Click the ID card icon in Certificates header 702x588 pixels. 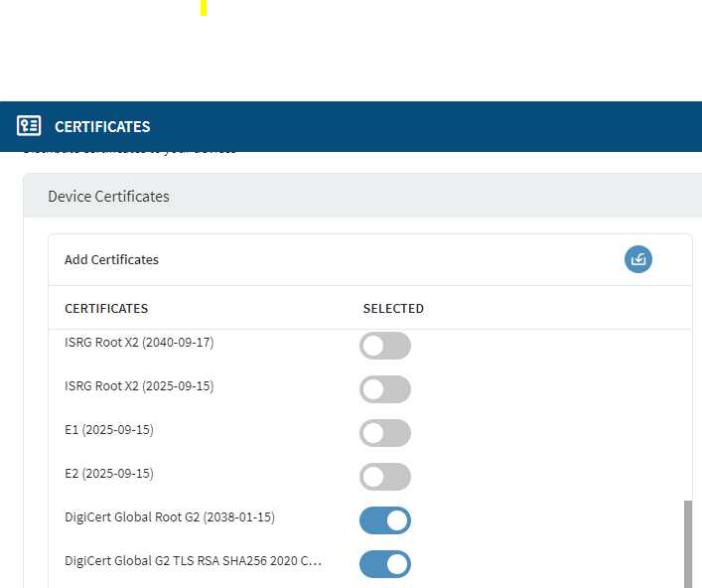pos(29,126)
